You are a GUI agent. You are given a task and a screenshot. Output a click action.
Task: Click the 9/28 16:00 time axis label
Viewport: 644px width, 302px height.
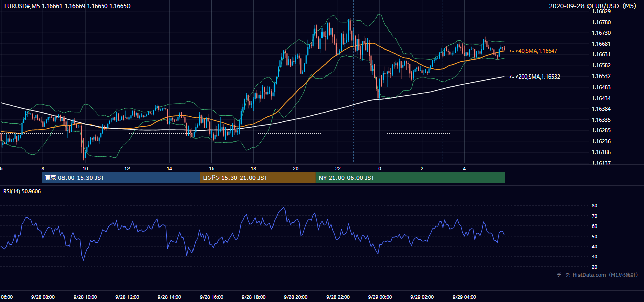coord(211,297)
